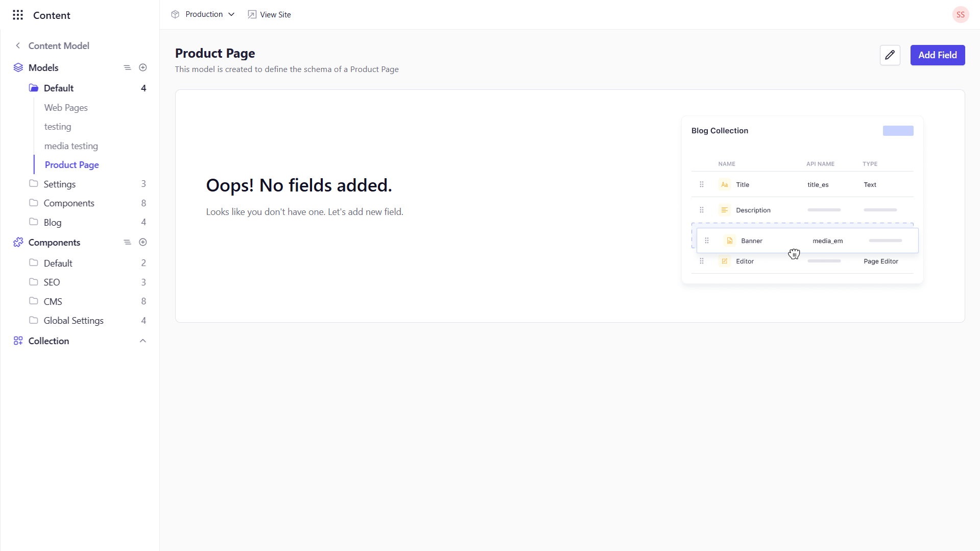Click the 'Oops! No fields added.' message
The image size is (980, 551).
(x=299, y=185)
